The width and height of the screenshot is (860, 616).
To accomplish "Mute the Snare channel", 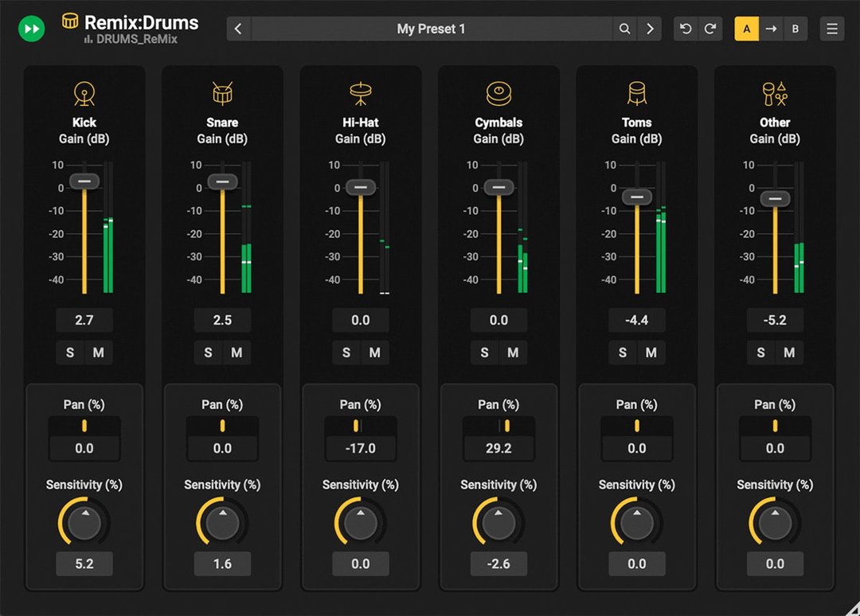I will (x=236, y=352).
